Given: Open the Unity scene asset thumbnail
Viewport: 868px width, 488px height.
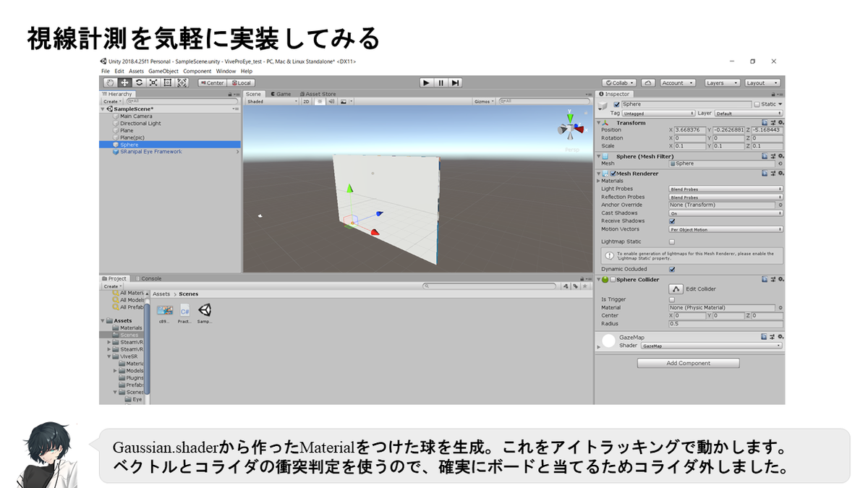Looking at the screenshot, I should (205, 310).
